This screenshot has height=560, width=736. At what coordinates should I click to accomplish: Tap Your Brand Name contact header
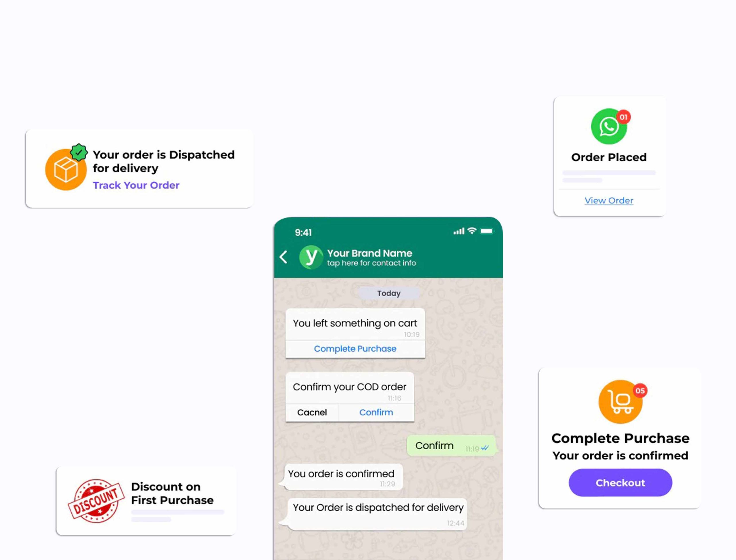369,253
